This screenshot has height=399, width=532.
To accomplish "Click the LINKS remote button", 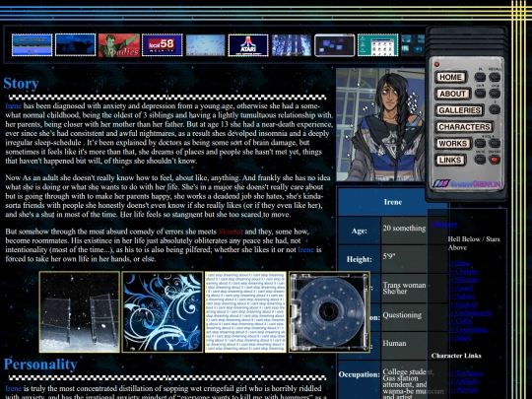I will tap(450, 161).
